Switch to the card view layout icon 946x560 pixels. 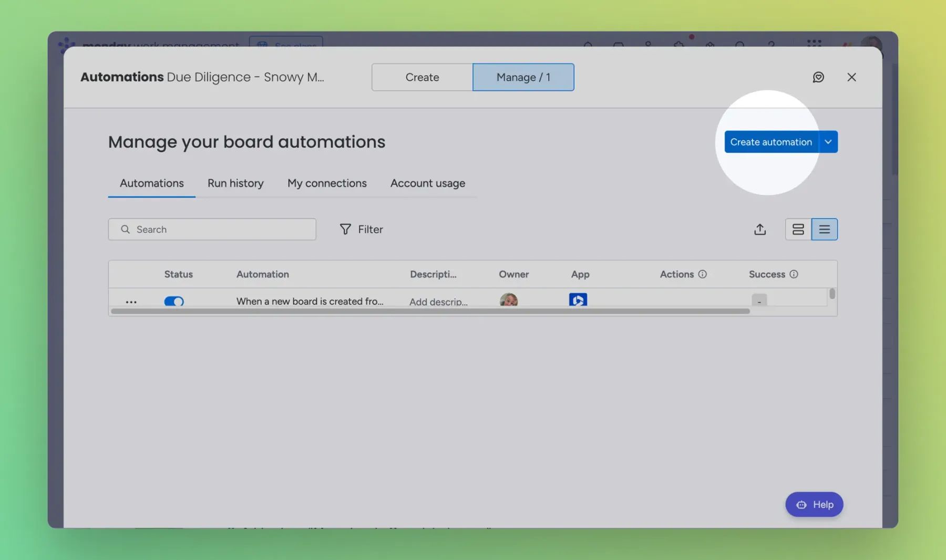pyautogui.click(x=798, y=229)
